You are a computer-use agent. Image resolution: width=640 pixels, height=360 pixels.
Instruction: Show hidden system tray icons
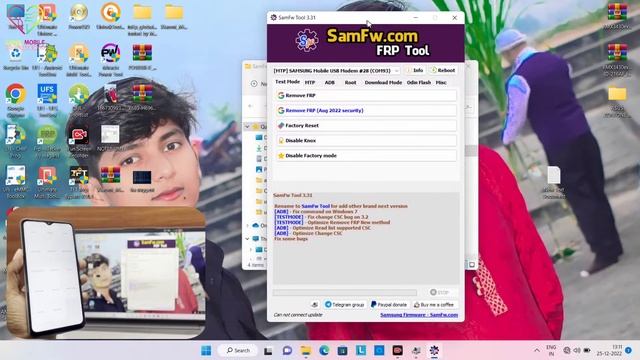click(536, 351)
